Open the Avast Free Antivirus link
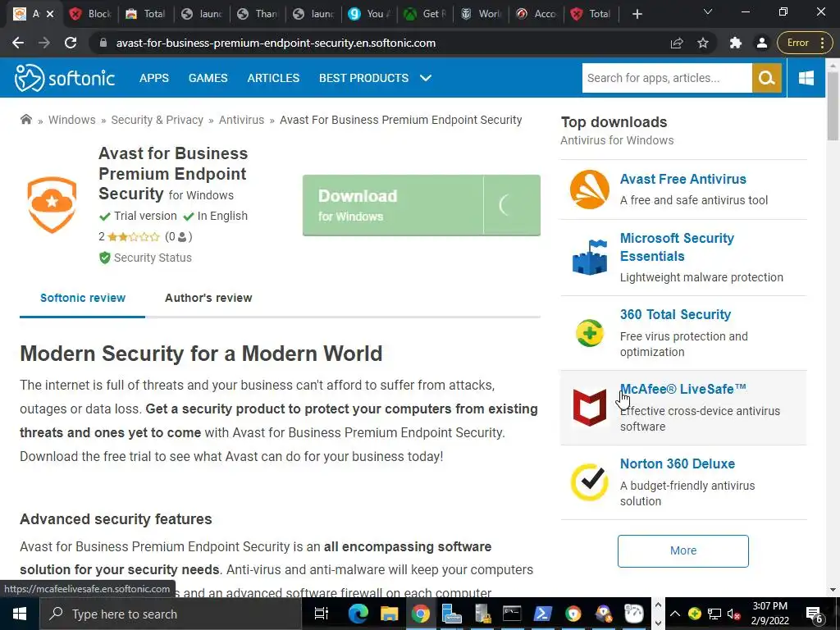This screenshot has height=630, width=840. (683, 179)
